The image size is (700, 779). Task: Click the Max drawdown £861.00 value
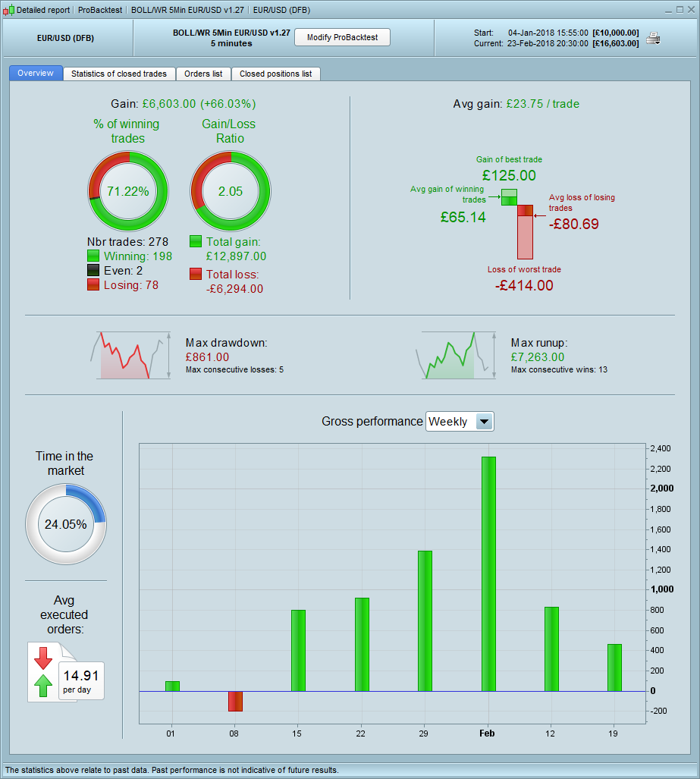(207, 357)
